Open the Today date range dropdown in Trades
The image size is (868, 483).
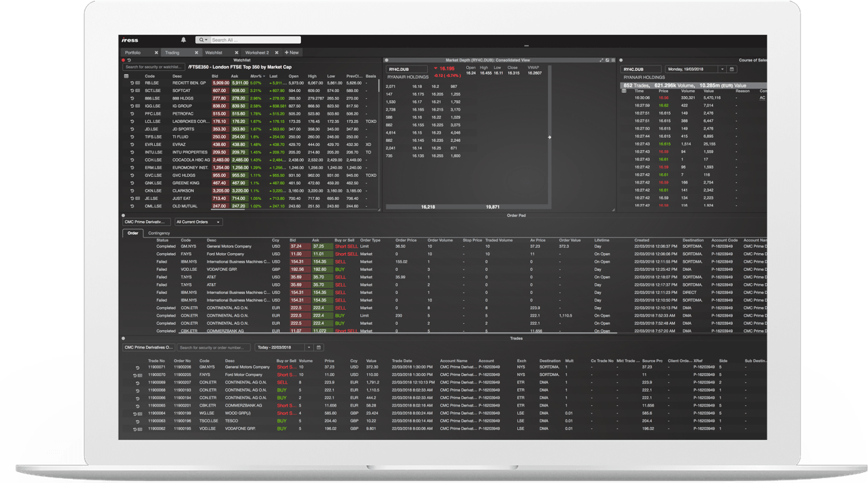(308, 347)
